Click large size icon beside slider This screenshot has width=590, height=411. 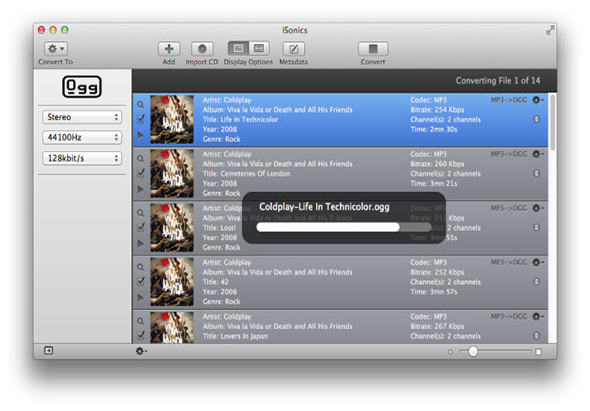pos(538,352)
